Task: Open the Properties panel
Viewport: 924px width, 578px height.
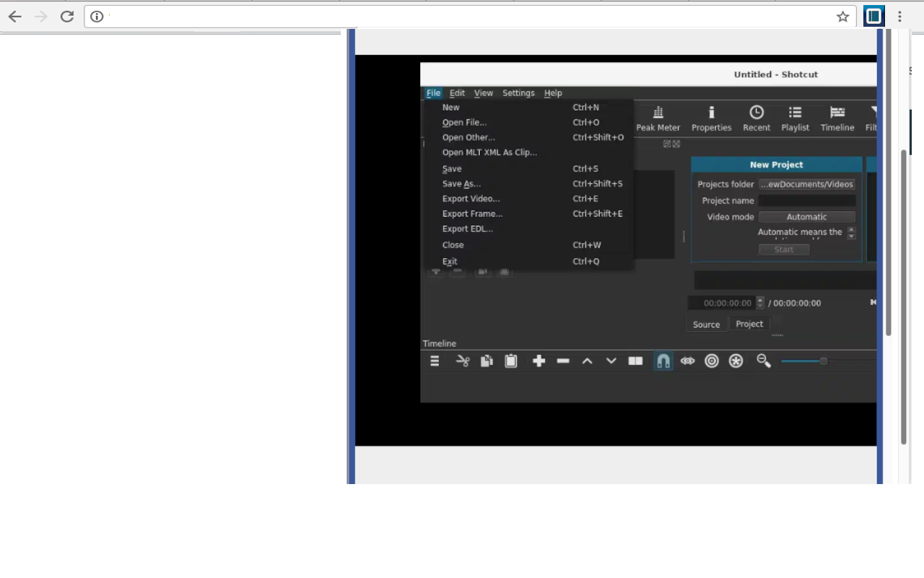Action: (711, 119)
